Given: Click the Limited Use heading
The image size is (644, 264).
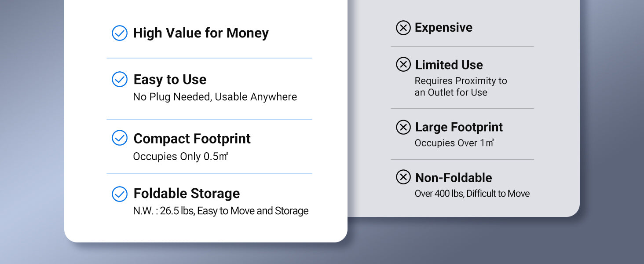Looking at the screenshot, I should coord(449,65).
